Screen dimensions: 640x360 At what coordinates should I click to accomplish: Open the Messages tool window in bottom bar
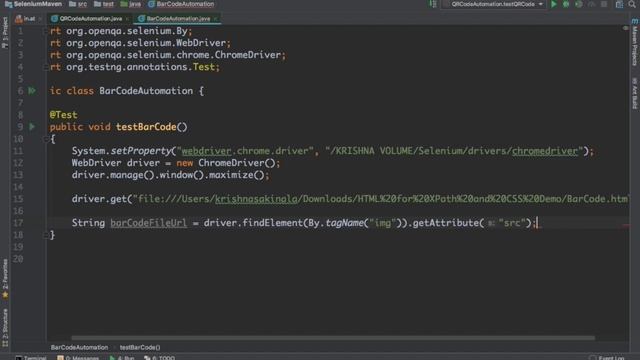point(78,358)
